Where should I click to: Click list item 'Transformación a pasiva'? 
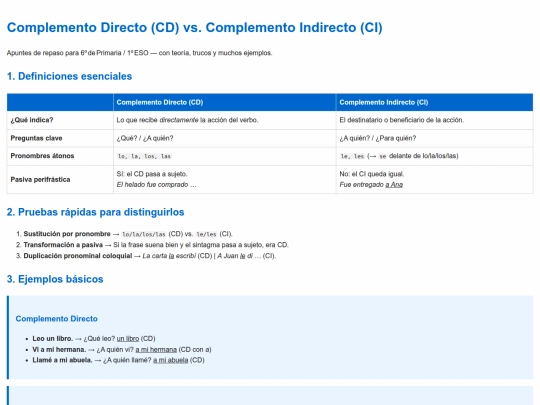tap(63, 245)
